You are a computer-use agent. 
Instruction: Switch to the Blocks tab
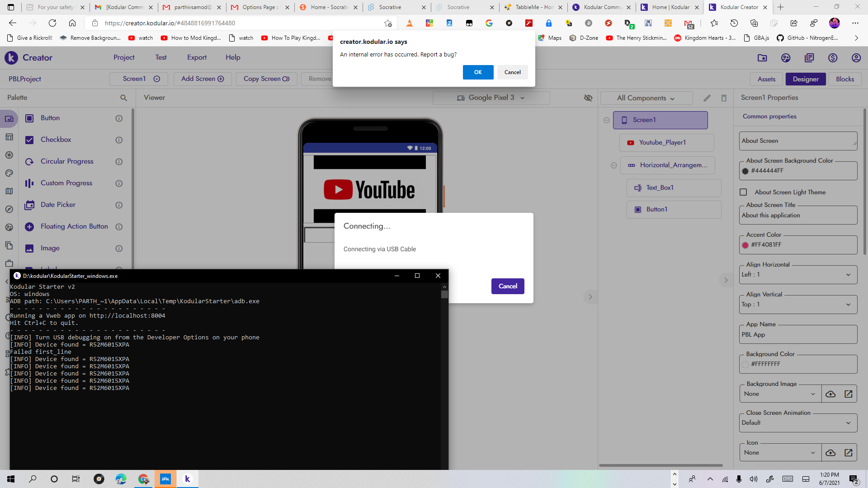tap(844, 79)
